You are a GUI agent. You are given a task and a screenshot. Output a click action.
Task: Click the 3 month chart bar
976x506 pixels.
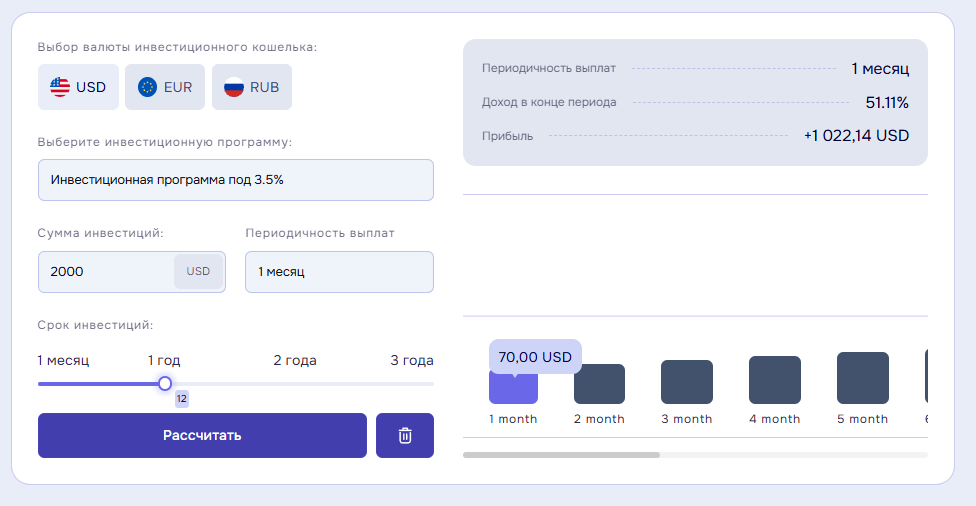(686, 382)
